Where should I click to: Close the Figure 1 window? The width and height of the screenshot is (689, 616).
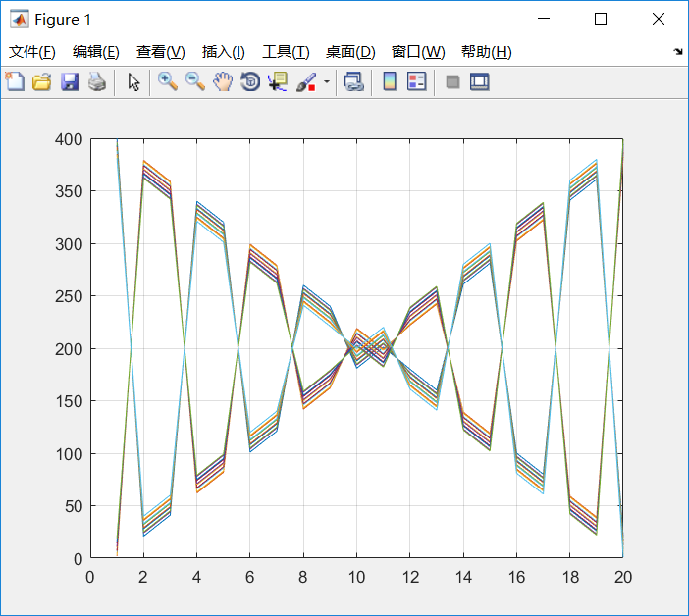659,19
